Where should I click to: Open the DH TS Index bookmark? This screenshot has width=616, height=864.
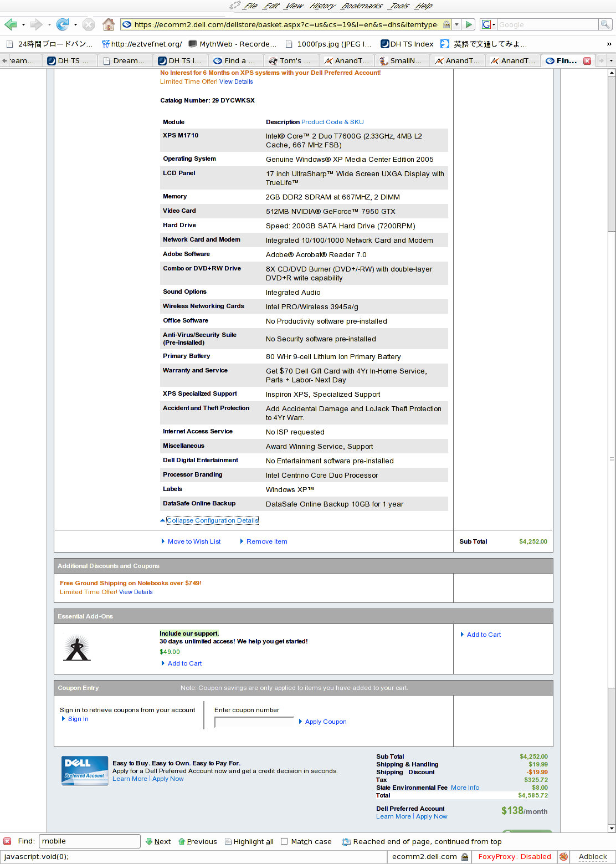tap(407, 44)
